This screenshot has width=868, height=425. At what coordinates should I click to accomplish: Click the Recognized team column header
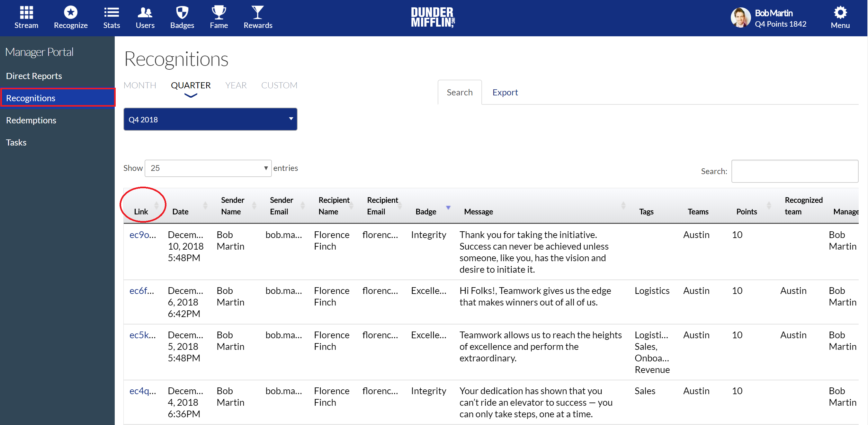pyautogui.click(x=803, y=206)
